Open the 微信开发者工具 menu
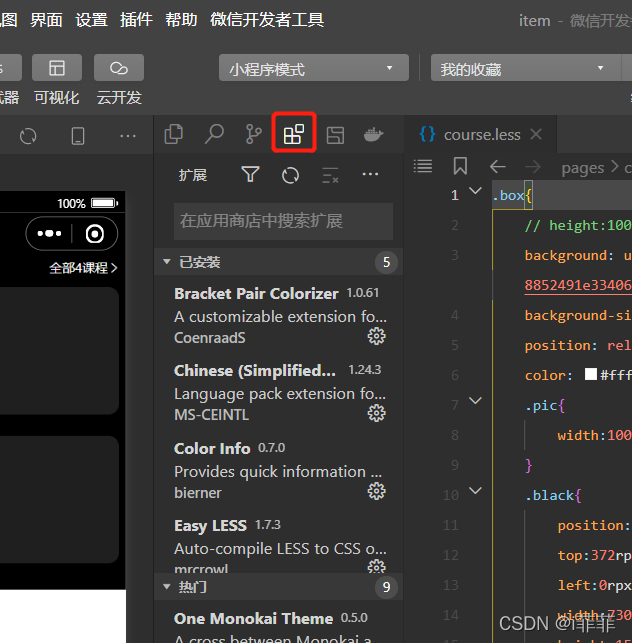Viewport: 632px width, 643px height. pyautogui.click(x=267, y=20)
